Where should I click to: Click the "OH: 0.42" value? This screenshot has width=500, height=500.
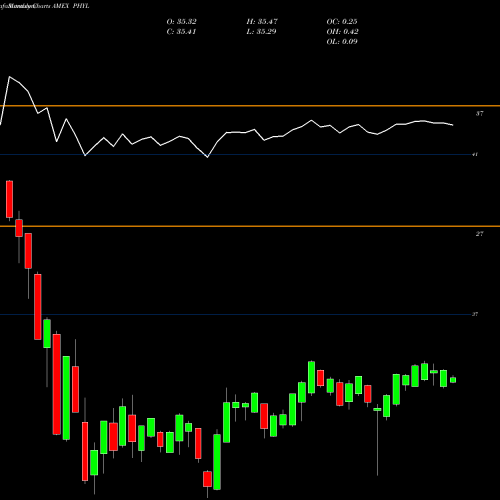(x=342, y=32)
